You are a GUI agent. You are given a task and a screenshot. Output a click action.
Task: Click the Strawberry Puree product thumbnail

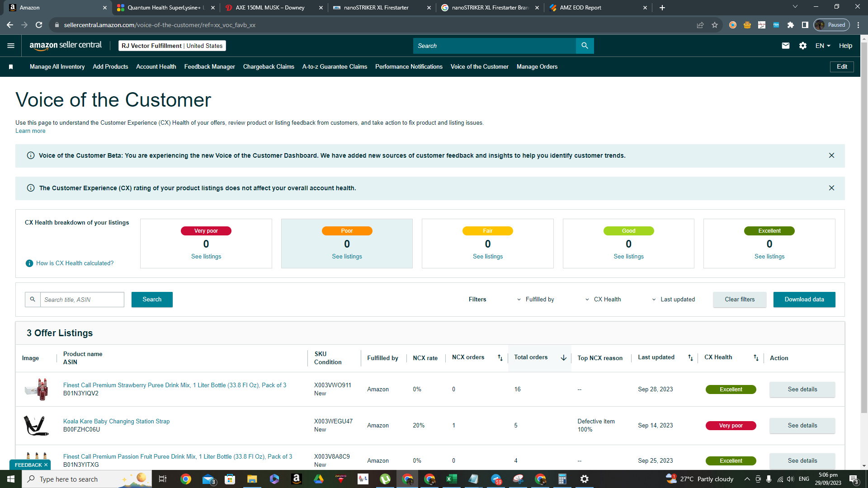36,389
